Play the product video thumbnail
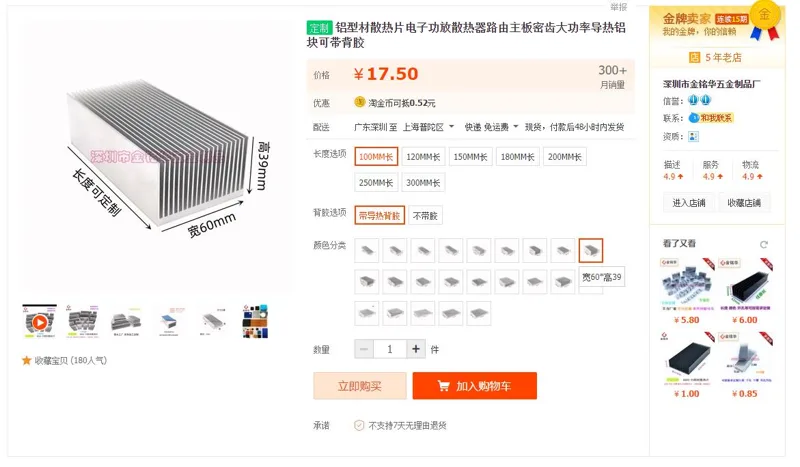Screen dimensions: 800x467 tap(39, 322)
